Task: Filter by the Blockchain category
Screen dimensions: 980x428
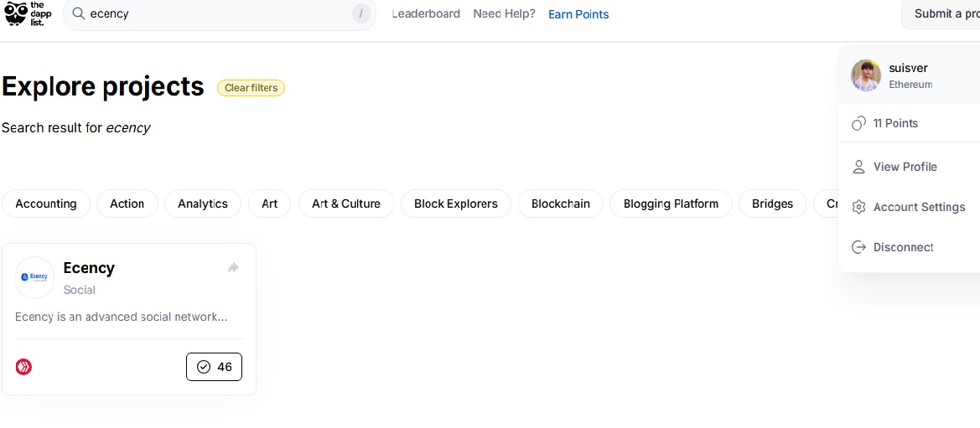Action: pos(561,204)
